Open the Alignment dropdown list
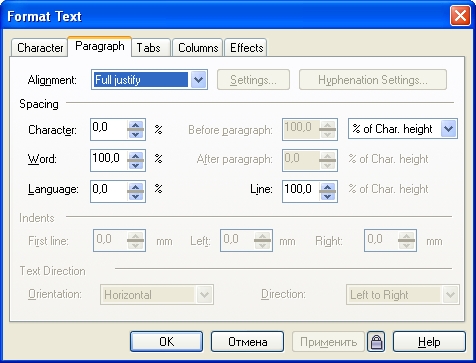The width and height of the screenshot is (476, 363). click(198, 80)
